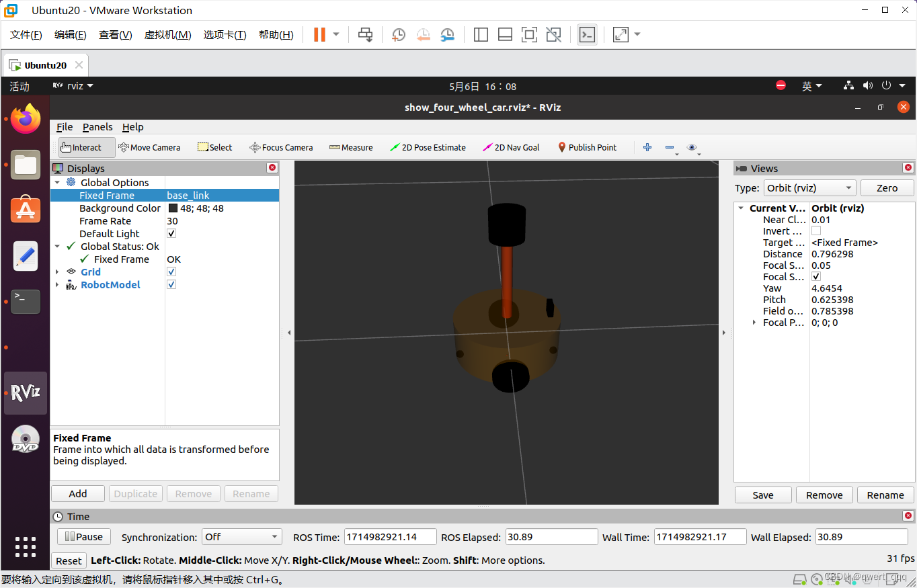
Task: Open Ubuntu Software in the dock
Action: pyautogui.click(x=26, y=210)
